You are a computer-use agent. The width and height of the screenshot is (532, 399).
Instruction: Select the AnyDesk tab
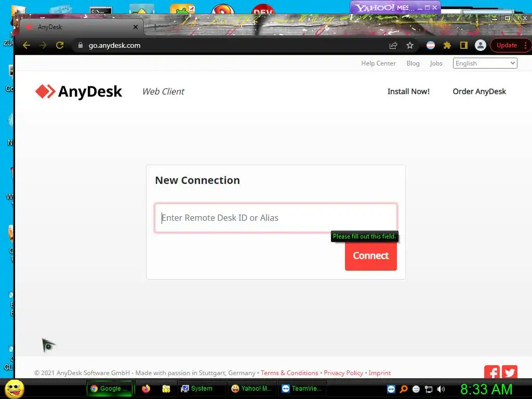82,27
